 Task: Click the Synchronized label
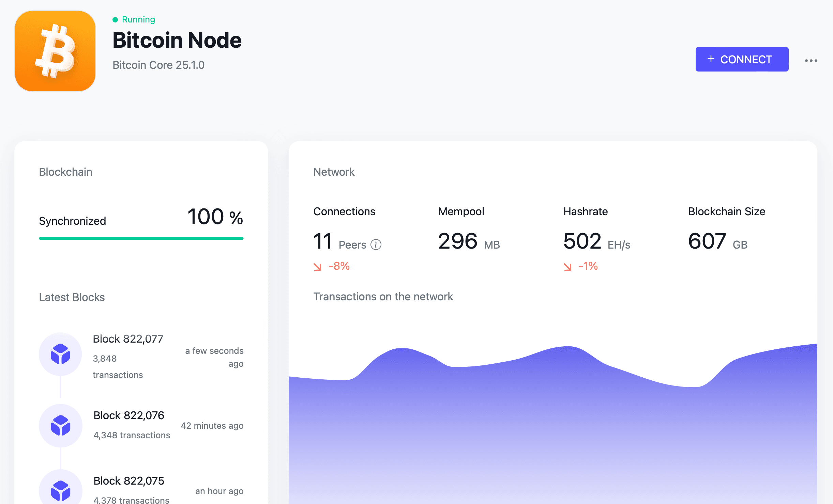pyautogui.click(x=73, y=221)
